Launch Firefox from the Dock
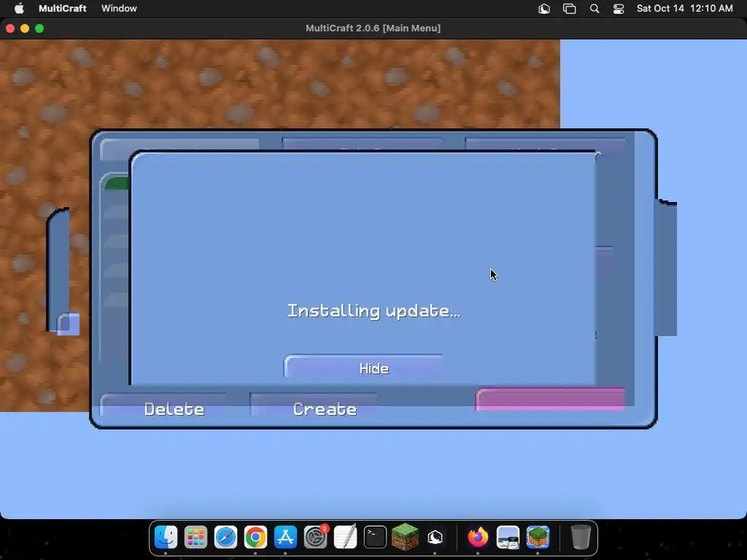Viewport: 747px width, 560px height. pyautogui.click(x=478, y=537)
